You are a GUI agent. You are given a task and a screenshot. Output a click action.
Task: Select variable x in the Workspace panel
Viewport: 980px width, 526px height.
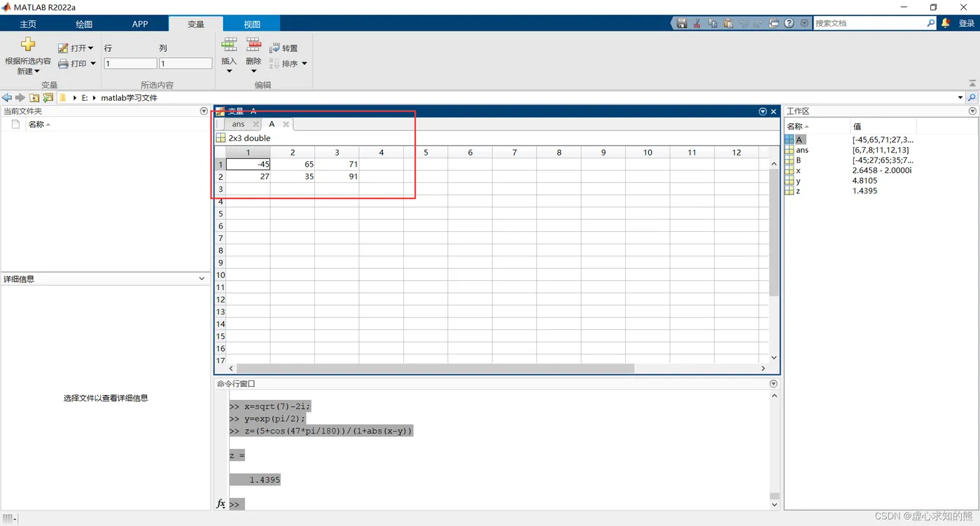coord(798,170)
